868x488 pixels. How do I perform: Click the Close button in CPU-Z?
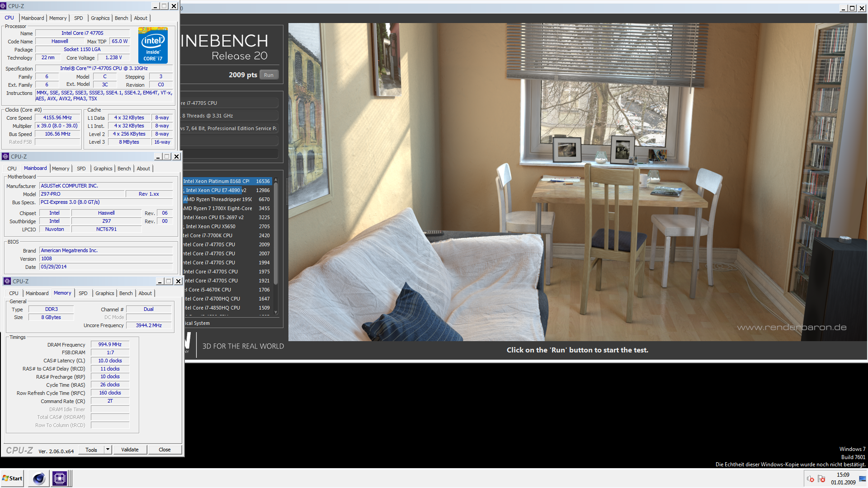coord(165,450)
